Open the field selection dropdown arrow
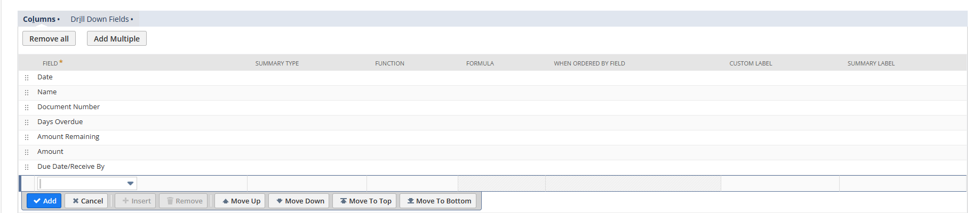 (130, 184)
